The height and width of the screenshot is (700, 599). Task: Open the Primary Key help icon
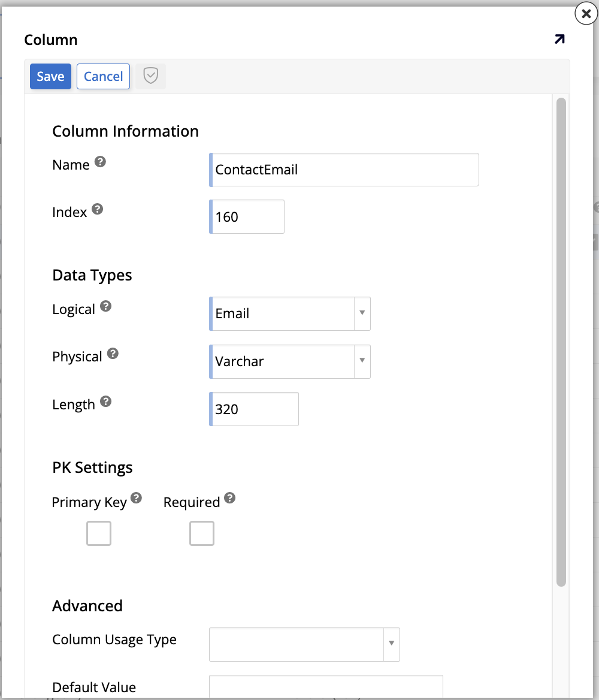tap(137, 498)
